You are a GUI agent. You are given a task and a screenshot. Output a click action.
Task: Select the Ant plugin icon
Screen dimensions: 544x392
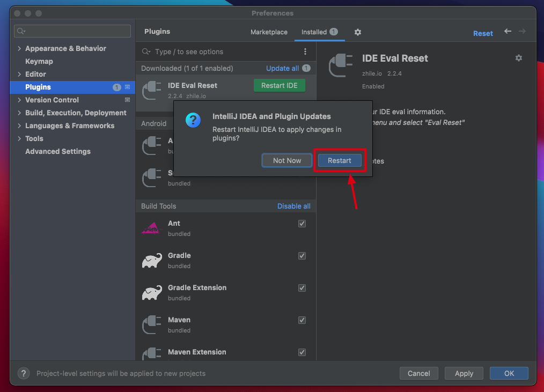(x=151, y=228)
